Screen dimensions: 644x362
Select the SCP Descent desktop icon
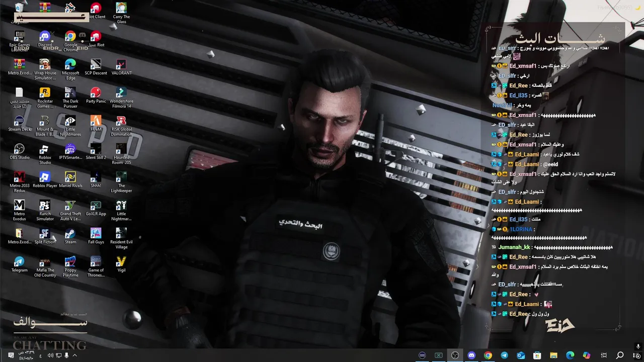[96, 67]
